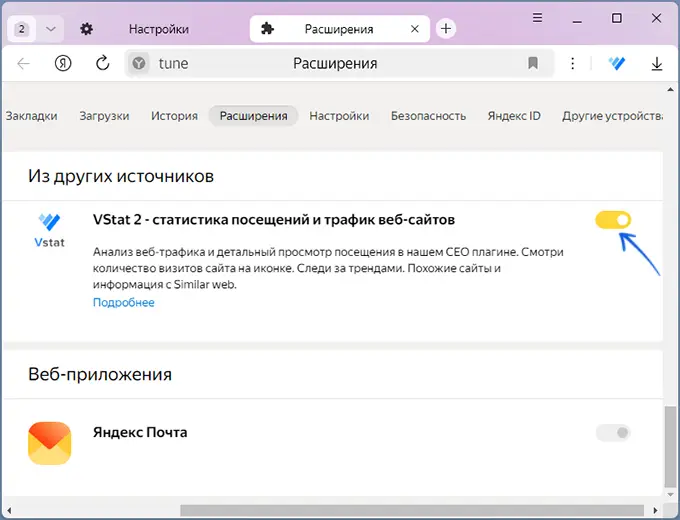680x520 pixels.
Task: Enable the Яндекс Почта toggle
Action: pyautogui.click(x=613, y=432)
